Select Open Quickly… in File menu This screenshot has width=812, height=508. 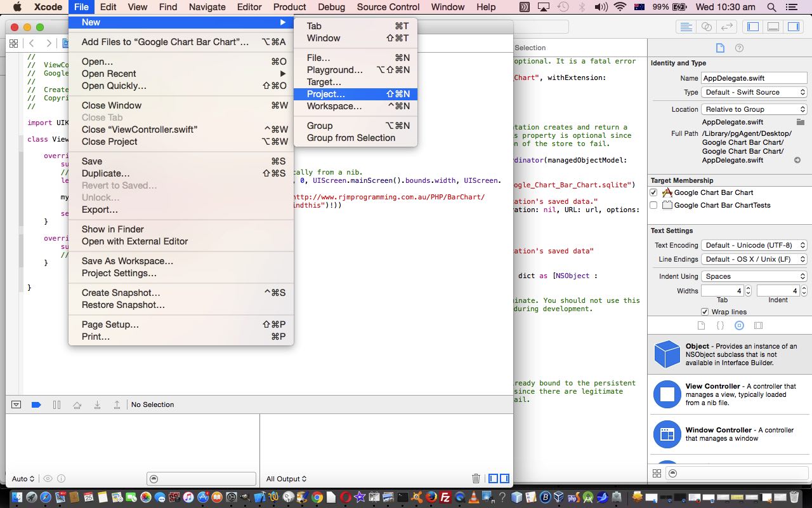[181, 86]
